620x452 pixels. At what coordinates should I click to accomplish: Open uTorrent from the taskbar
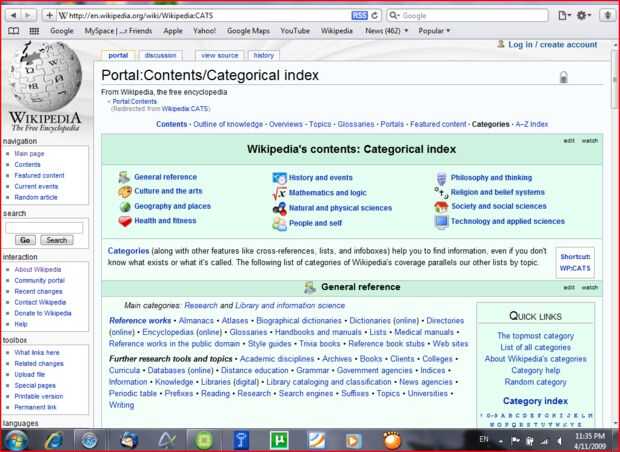[279, 440]
